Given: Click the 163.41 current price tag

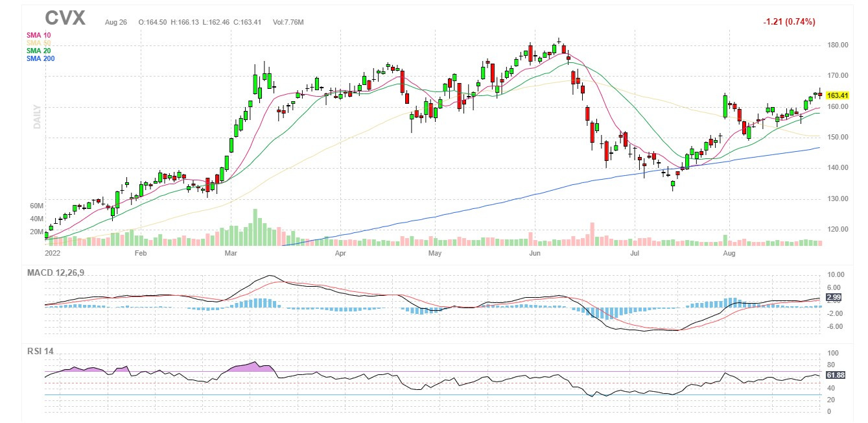Looking at the screenshot, I should point(838,95).
